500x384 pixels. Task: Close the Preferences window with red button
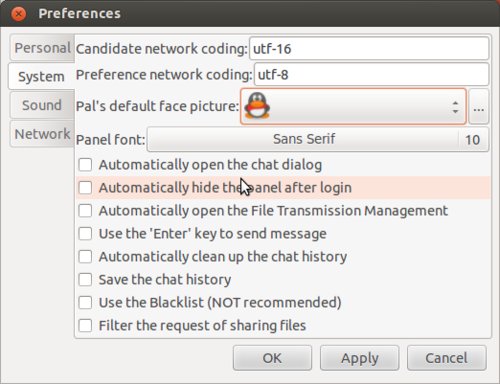click(x=18, y=14)
